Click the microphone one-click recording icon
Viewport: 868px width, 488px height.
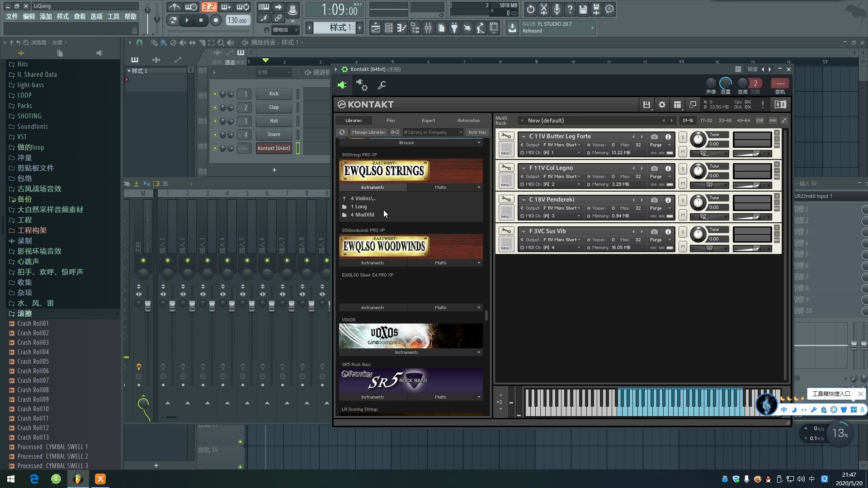pyautogui.click(x=557, y=9)
